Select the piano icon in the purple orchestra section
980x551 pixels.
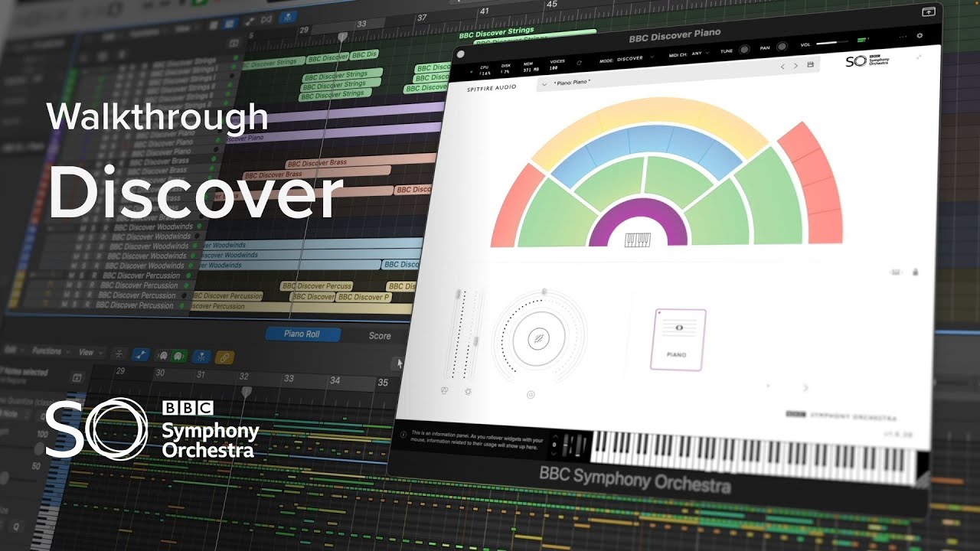point(637,239)
